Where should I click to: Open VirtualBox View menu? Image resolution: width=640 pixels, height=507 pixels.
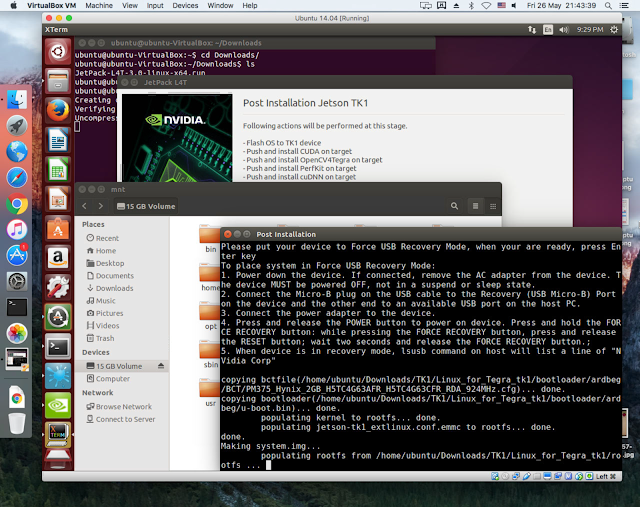coord(130,6)
